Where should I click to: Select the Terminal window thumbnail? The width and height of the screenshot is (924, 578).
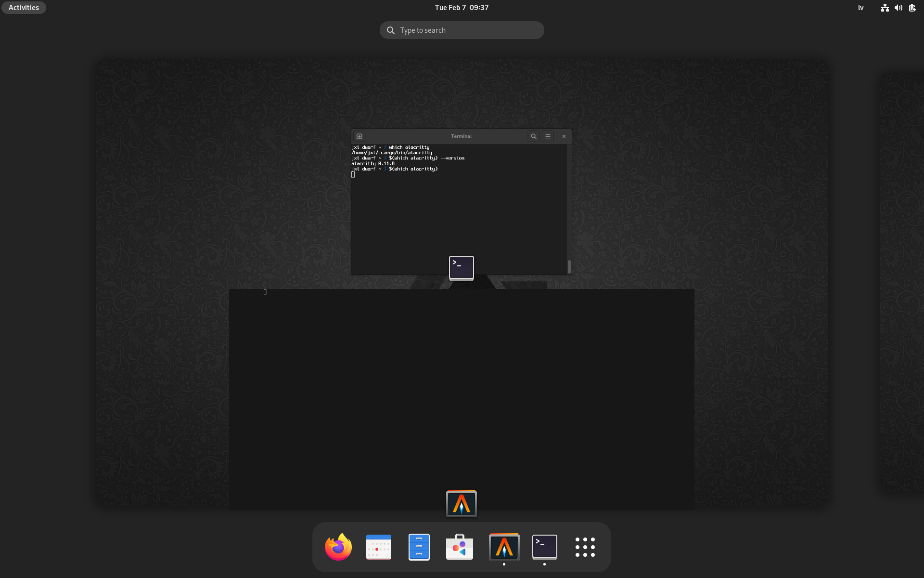pos(460,202)
